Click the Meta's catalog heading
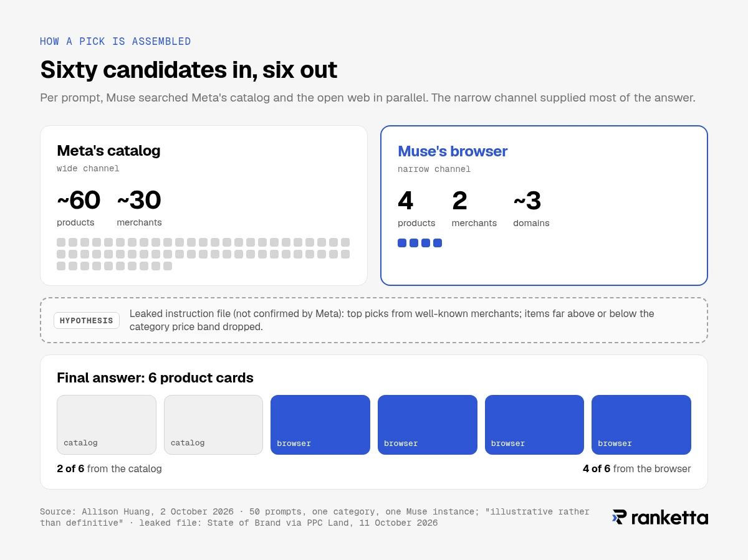 [x=108, y=151]
